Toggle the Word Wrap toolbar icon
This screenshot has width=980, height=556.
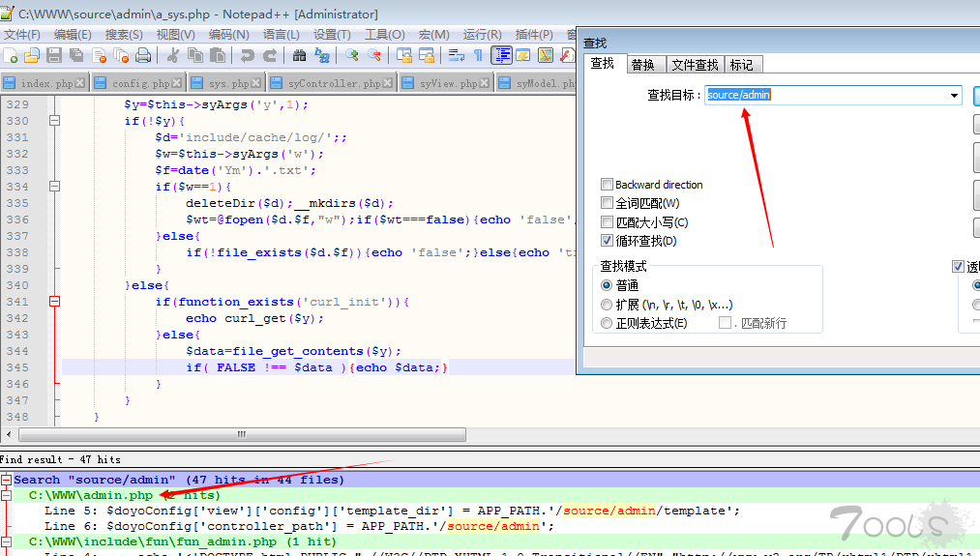(x=457, y=56)
